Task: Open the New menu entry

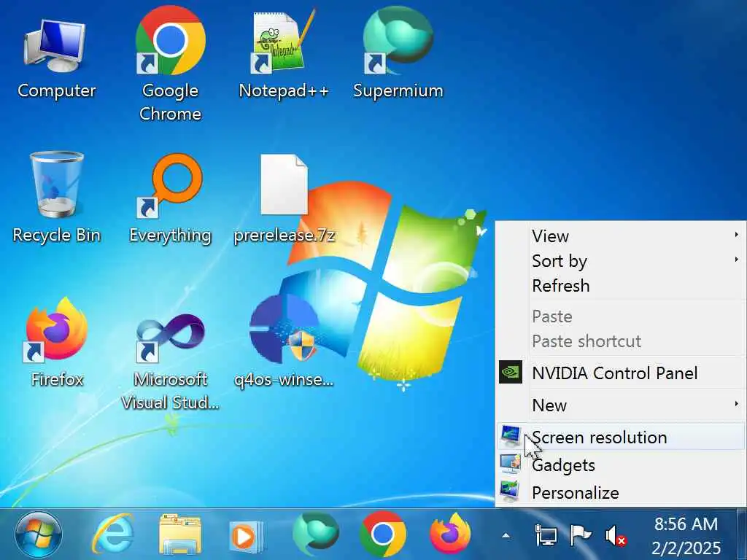Action: pyautogui.click(x=621, y=405)
